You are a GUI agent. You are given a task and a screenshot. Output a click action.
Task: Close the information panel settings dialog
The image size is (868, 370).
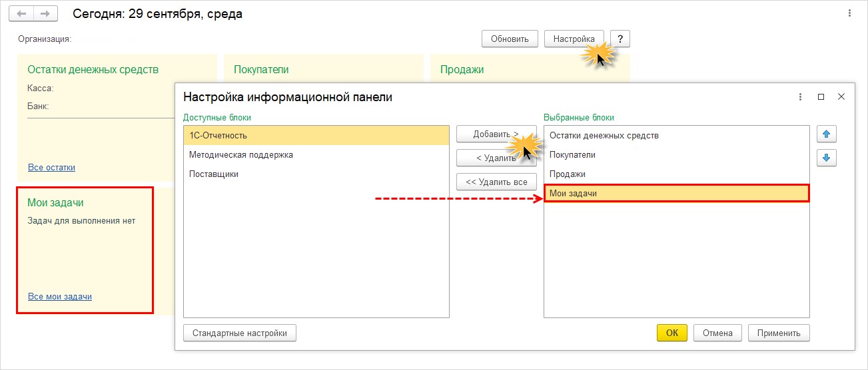[x=841, y=96]
